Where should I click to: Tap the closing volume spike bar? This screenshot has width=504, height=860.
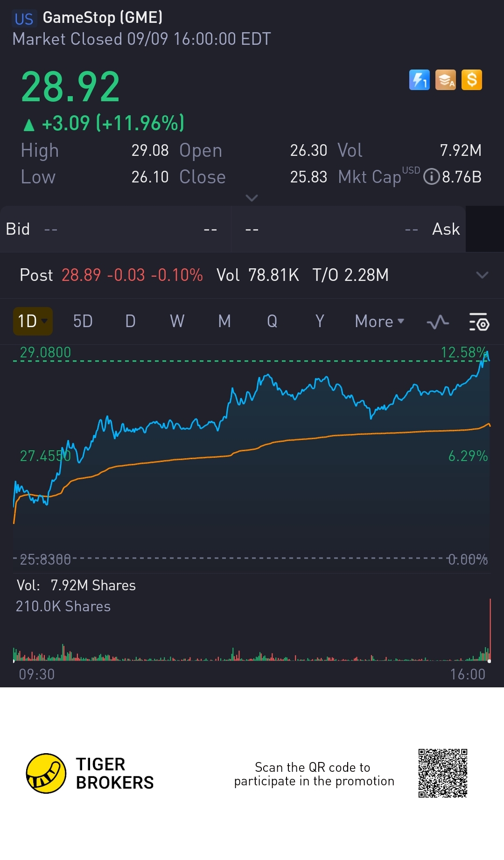pyautogui.click(x=490, y=630)
